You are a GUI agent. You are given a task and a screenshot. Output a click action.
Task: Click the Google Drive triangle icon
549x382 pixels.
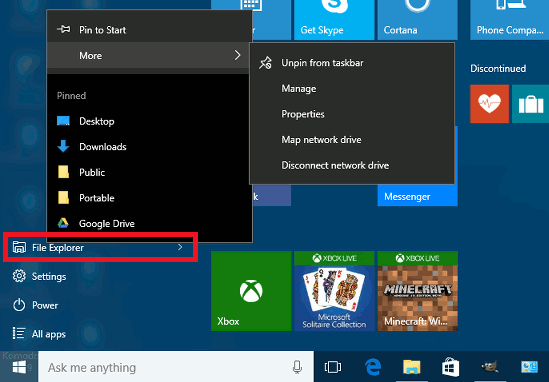coord(63,223)
